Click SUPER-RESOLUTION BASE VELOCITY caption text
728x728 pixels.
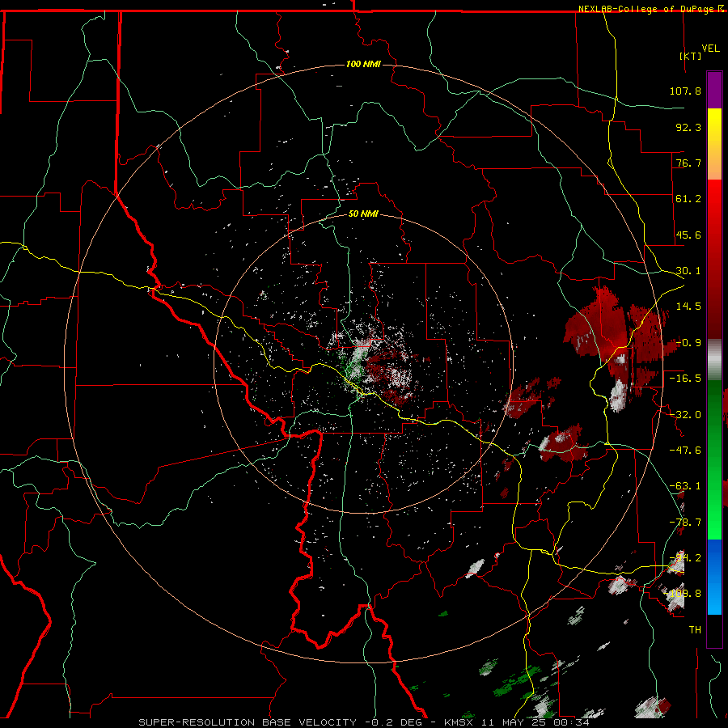(x=248, y=722)
